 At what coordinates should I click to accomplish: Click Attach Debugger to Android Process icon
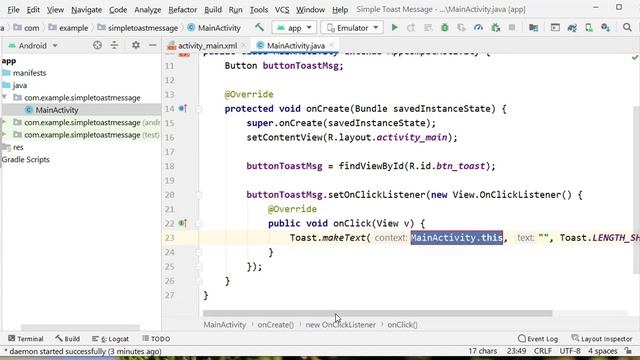pyautogui.click(x=496, y=27)
